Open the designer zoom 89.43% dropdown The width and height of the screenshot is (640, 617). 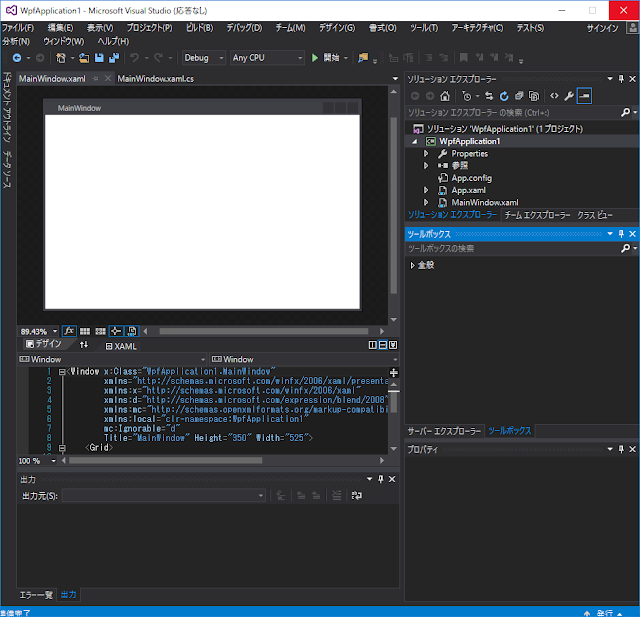(55, 331)
